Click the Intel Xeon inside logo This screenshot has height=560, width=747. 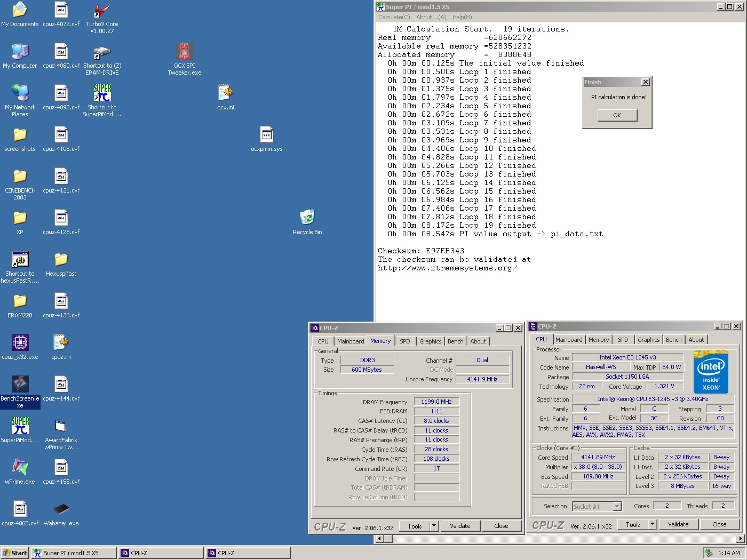coord(711,372)
